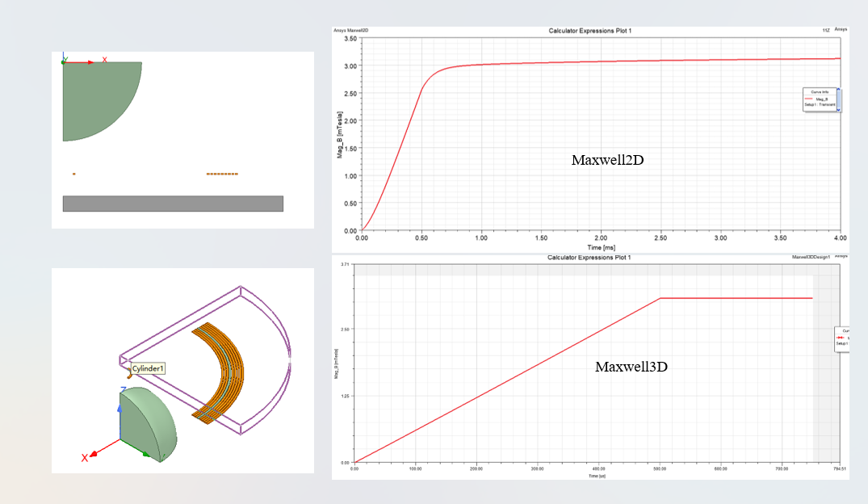Click the 'Ansys Maxwell2D' label on the top plot
Image resolution: width=868 pixels, height=504 pixels.
click(x=351, y=31)
